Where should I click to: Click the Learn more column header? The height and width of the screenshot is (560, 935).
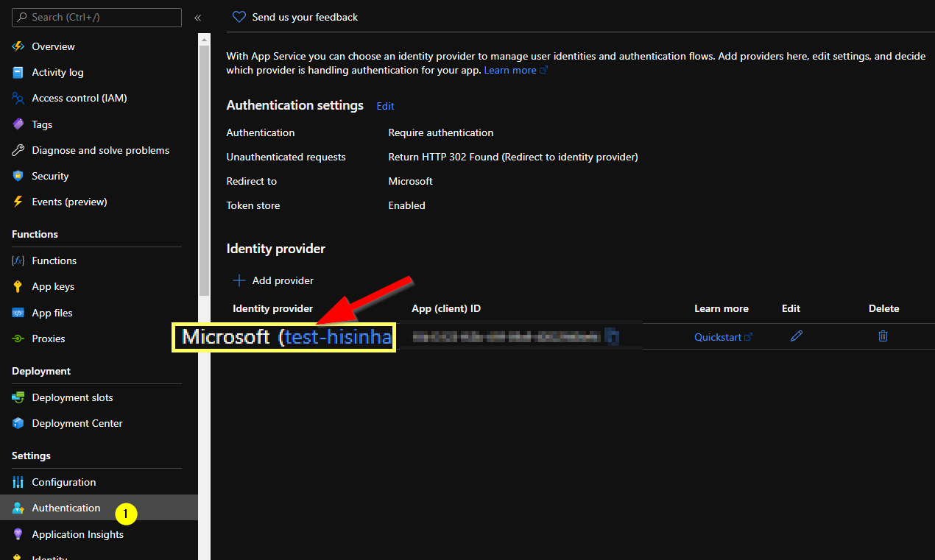(721, 308)
